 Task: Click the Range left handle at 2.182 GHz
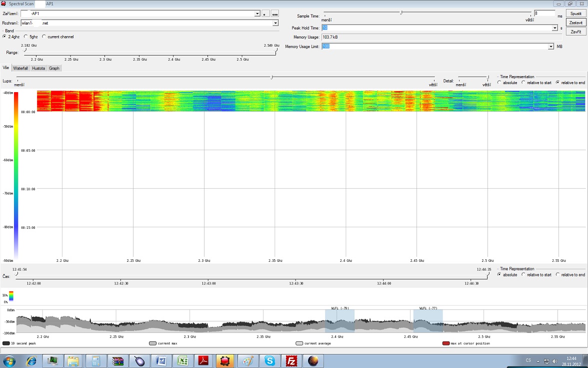pos(25,50)
